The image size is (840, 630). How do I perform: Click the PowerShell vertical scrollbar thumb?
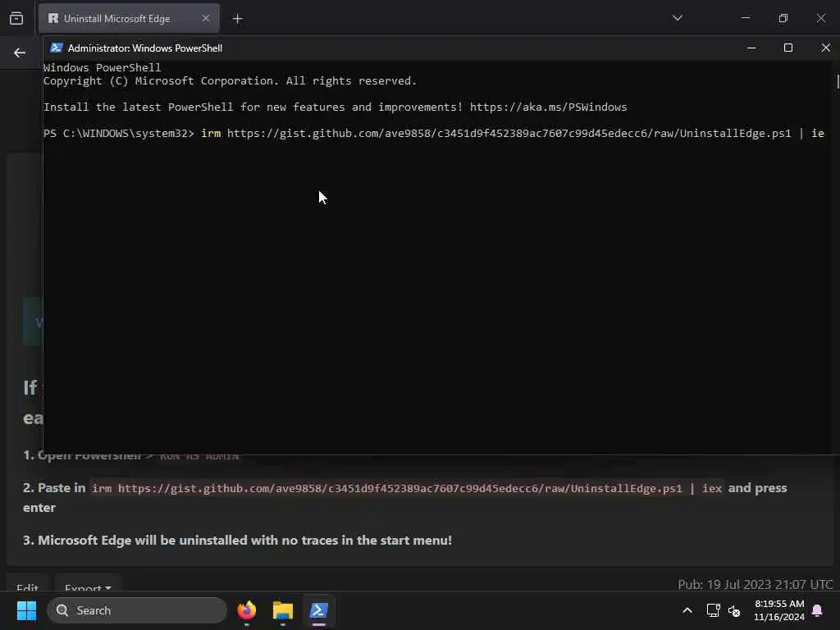pyautogui.click(x=838, y=82)
